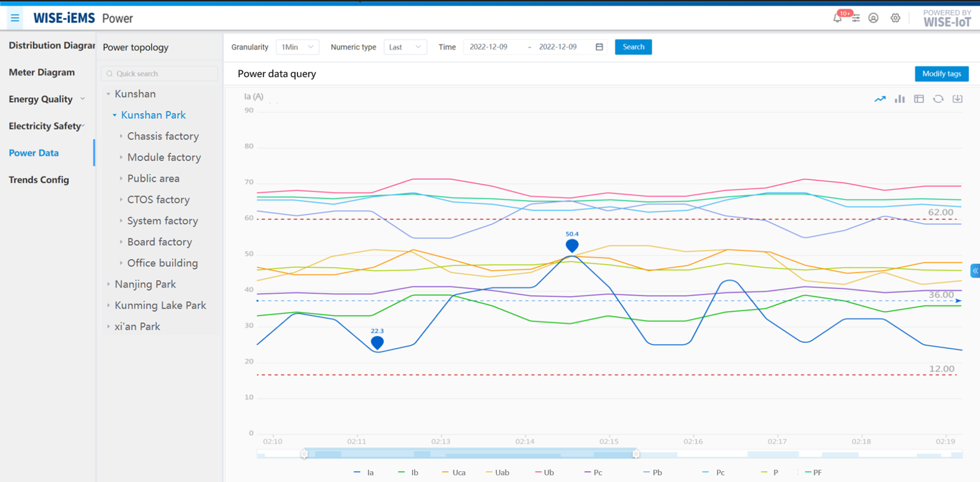Click the WISE-iEMS logo
The height and width of the screenshot is (482, 980).
[x=64, y=18]
